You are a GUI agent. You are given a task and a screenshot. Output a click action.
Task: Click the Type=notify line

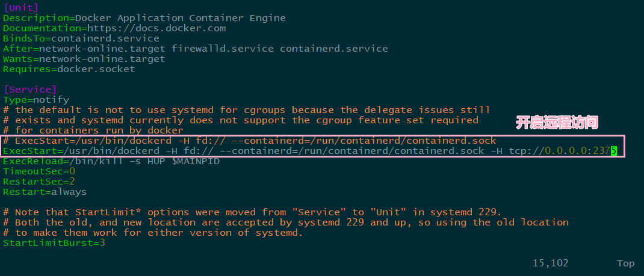36,100
